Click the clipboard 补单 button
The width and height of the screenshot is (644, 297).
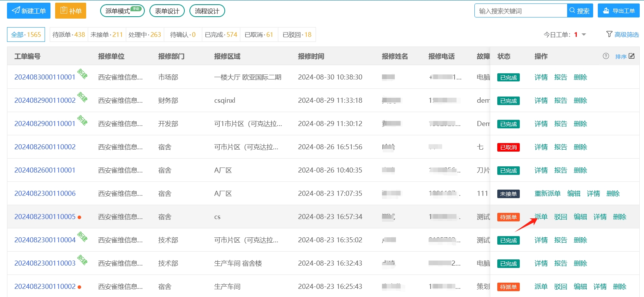pyautogui.click(x=70, y=11)
